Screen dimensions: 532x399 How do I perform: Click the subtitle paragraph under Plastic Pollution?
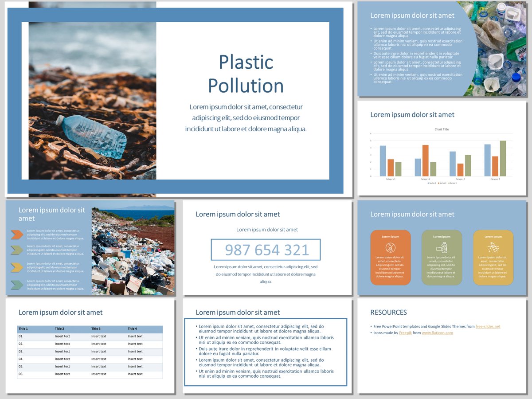point(246,118)
